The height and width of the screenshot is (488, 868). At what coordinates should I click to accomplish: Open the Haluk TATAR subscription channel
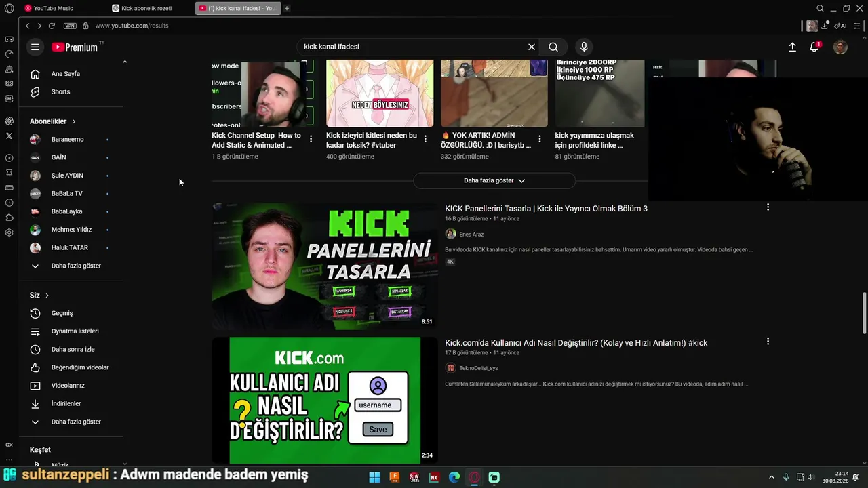pyautogui.click(x=71, y=247)
